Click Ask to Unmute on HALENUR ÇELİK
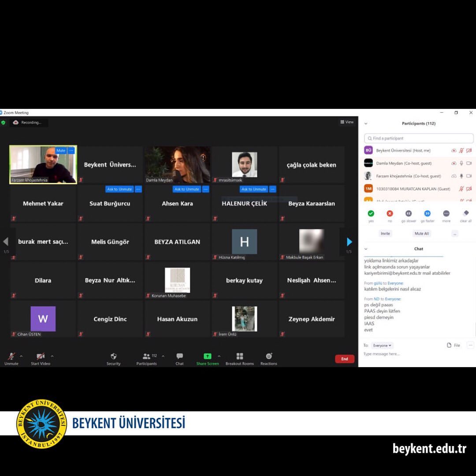Viewport: 476px width, 476px height. (x=254, y=189)
